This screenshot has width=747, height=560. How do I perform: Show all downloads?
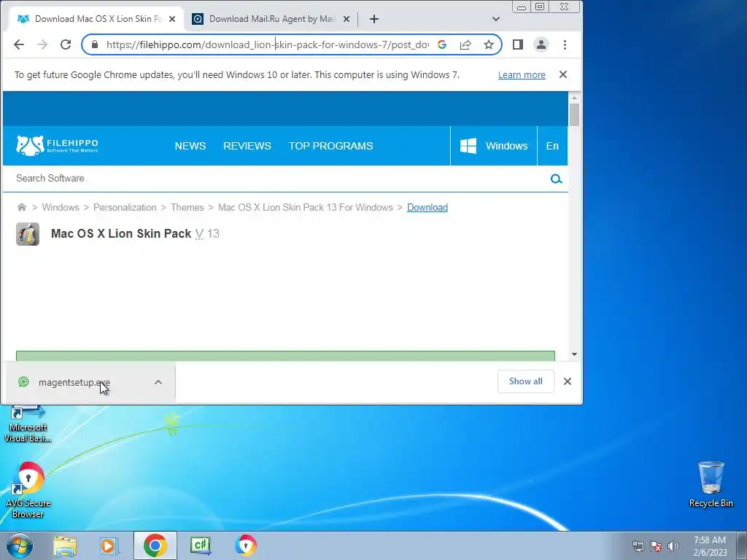[x=526, y=381]
